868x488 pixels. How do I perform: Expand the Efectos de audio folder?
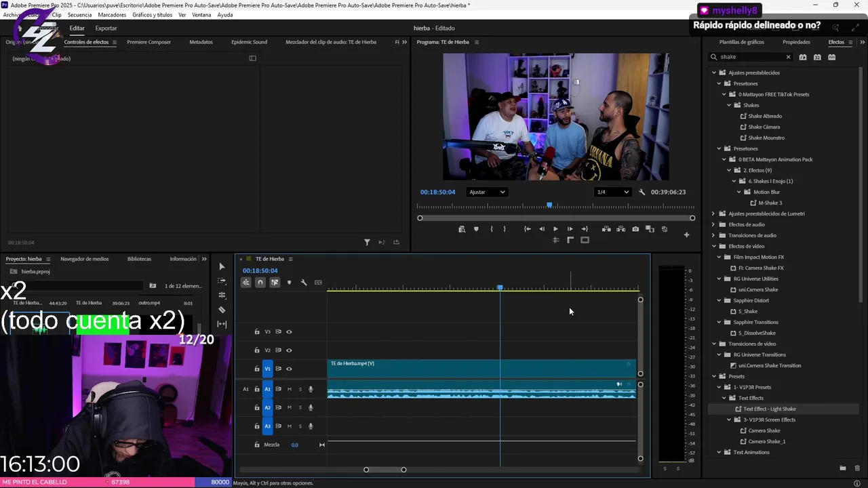[x=713, y=224]
